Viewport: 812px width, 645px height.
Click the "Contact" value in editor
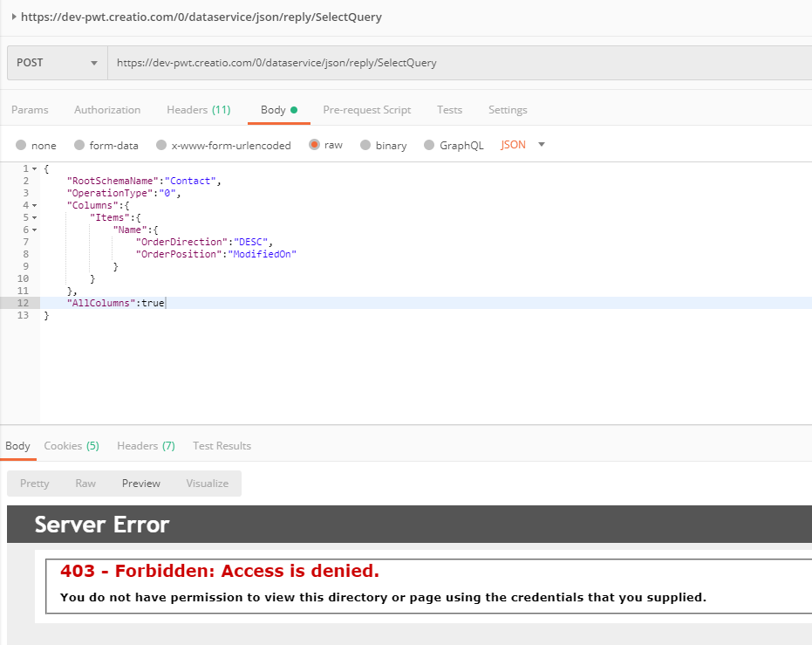click(190, 181)
